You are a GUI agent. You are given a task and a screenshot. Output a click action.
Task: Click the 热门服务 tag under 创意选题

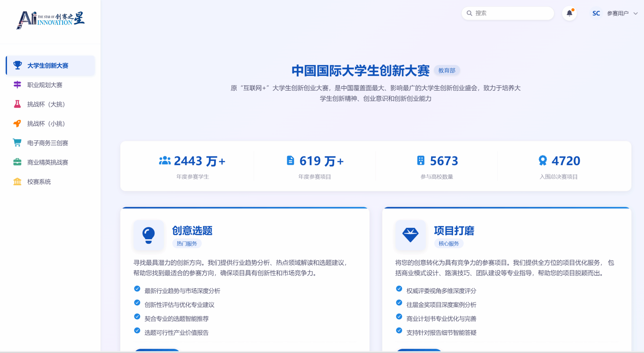tap(187, 244)
